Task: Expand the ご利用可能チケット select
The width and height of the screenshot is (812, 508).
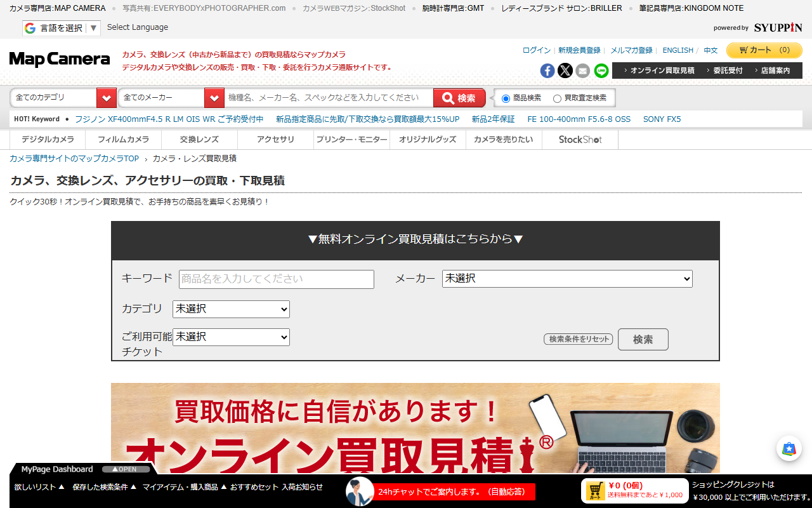Action: (231, 337)
